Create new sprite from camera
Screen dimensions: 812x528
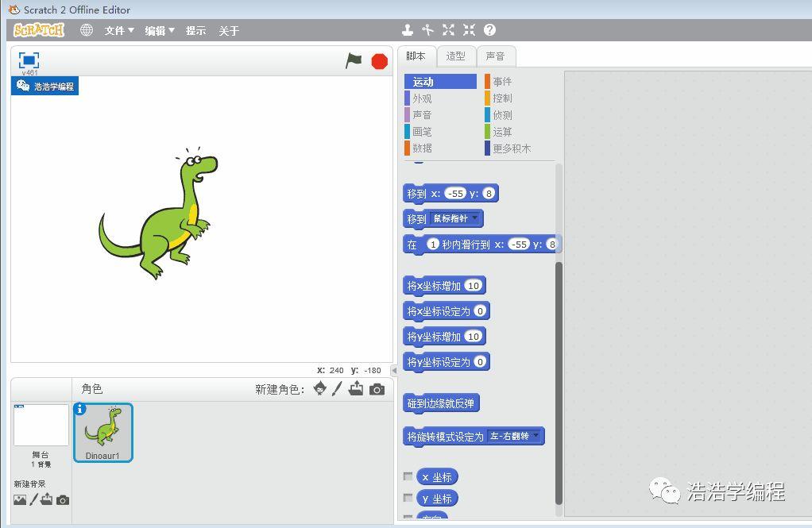(377, 389)
